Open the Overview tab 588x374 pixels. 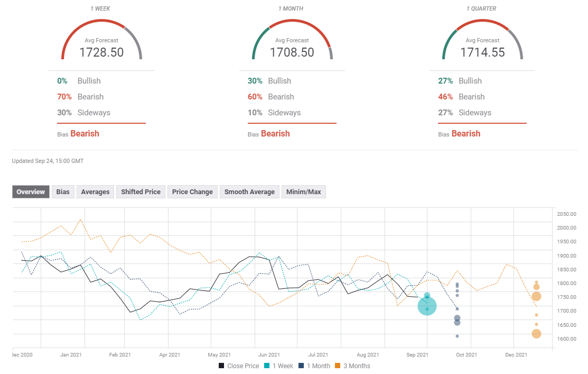coord(31,192)
